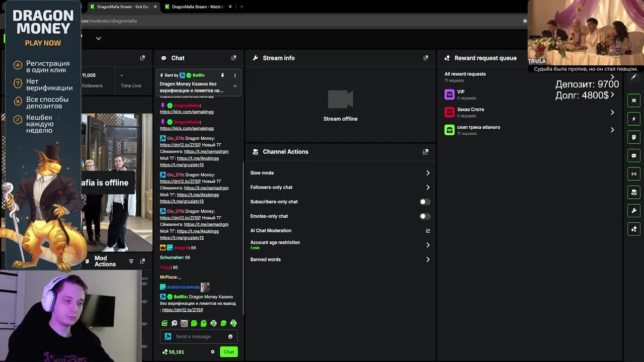Click the emoji image in dudabrazabeda's message
Viewport: 644px width, 362px height.
coord(205,287)
